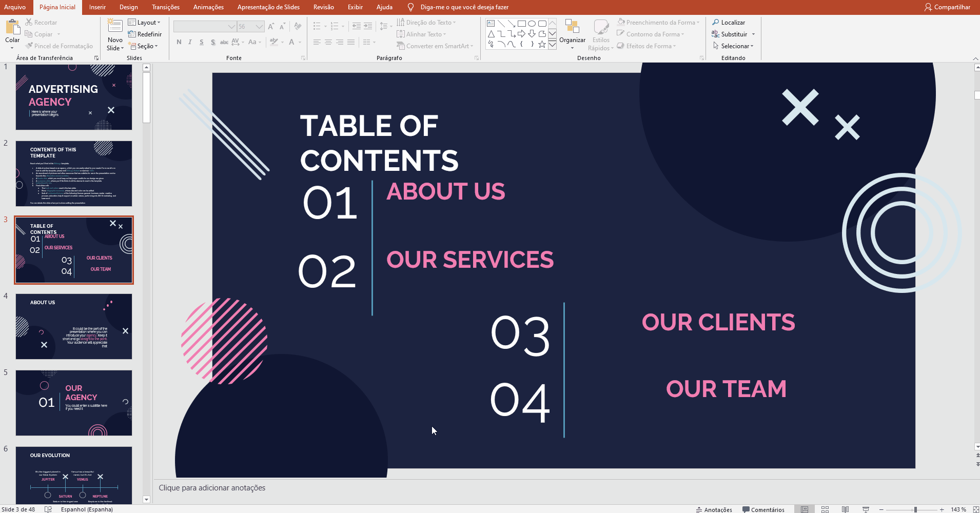980x513 pixels.
Task: Click the zoom in plus icon
Action: [x=942, y=509]
